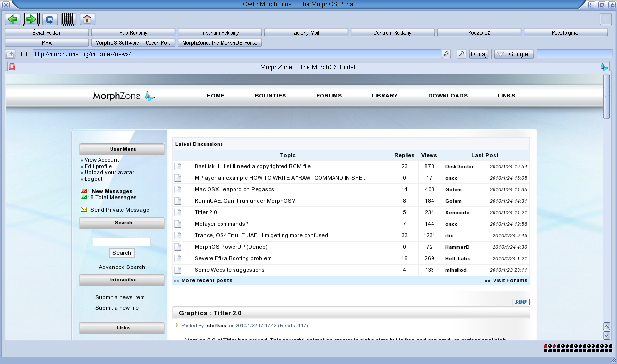617x364 pixels.
Task: Open LIBRARY in site navigation
Action: (x=385, y=96)
